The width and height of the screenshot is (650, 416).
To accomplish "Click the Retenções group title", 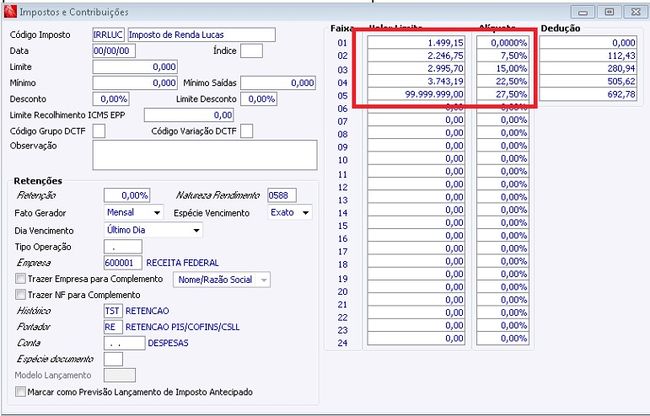I will click(38, 181).
